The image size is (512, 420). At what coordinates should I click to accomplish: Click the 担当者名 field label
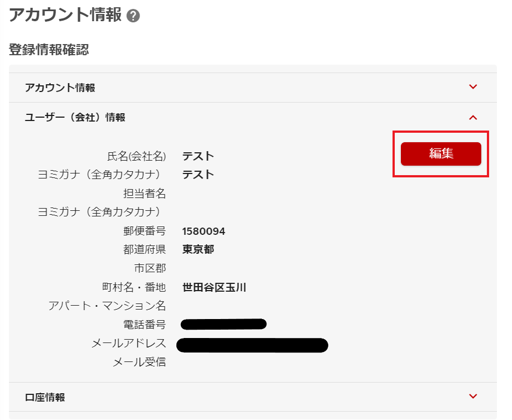pyautogui.click(x=145, y=194)
